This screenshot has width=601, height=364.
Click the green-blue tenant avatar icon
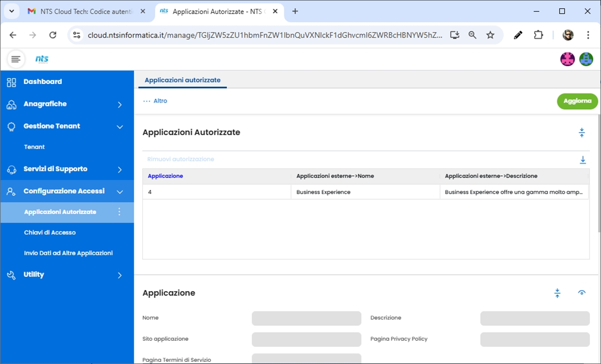[x=586, y=59]
